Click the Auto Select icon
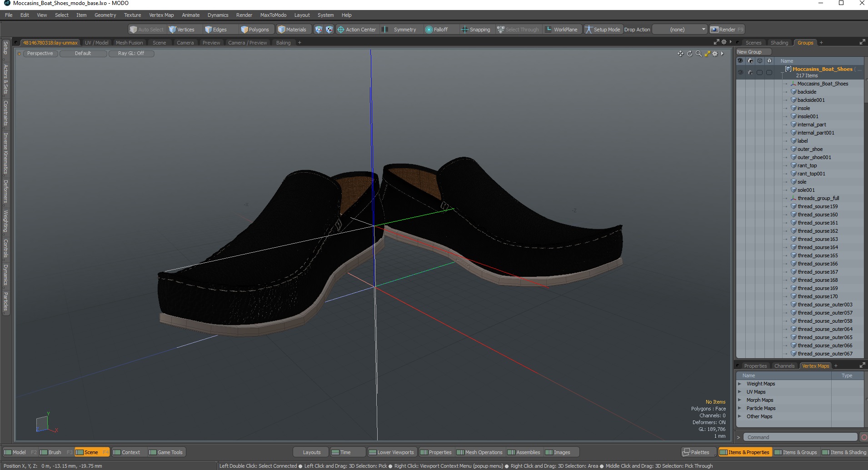 (133, 30)
